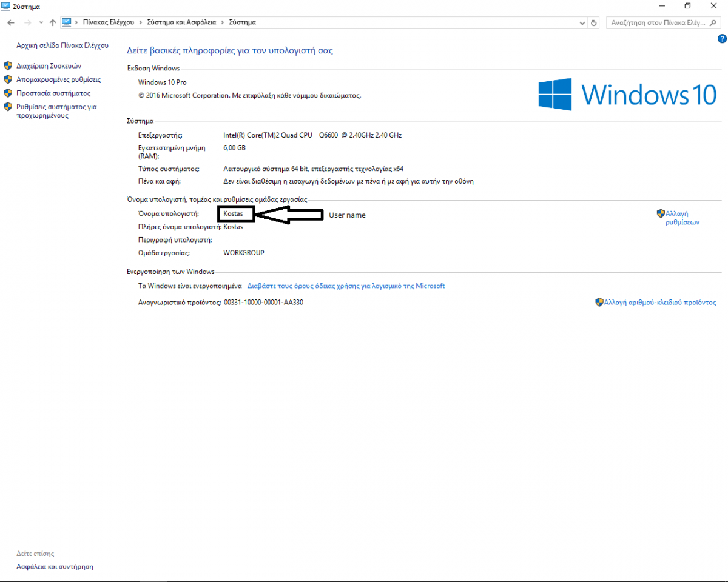Expand the chevron after Πίνακας Ελέγχου
This screenshot has width=728, height=582.
[141, 22]
